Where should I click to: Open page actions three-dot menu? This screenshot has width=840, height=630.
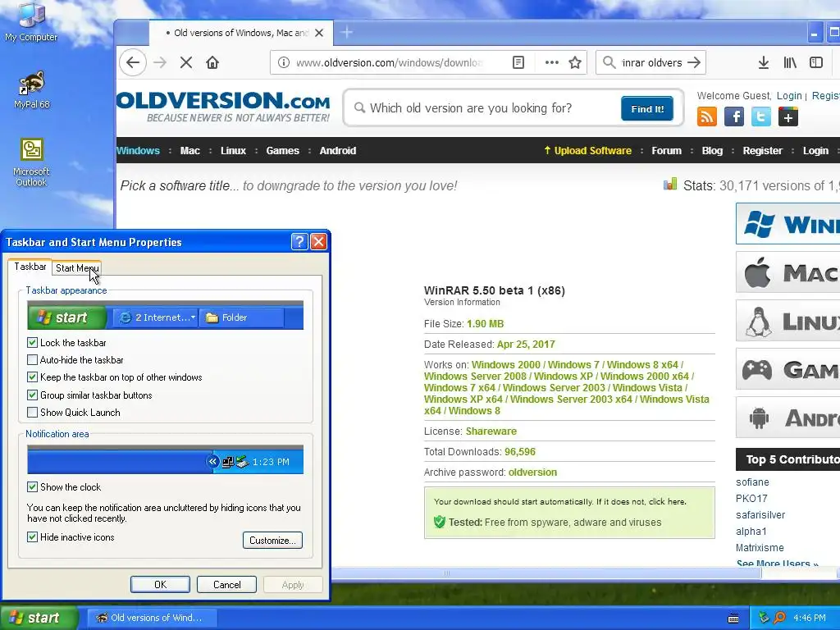tap(552, 62)
